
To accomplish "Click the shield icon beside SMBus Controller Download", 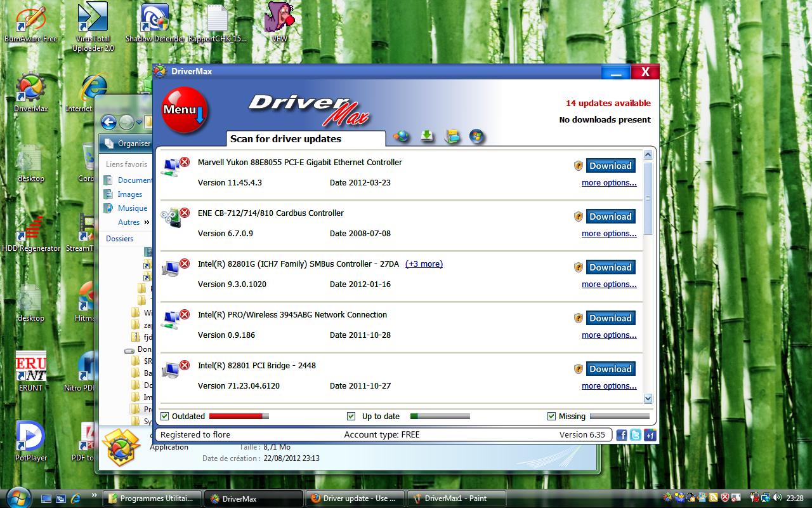I will click(578, 267).
